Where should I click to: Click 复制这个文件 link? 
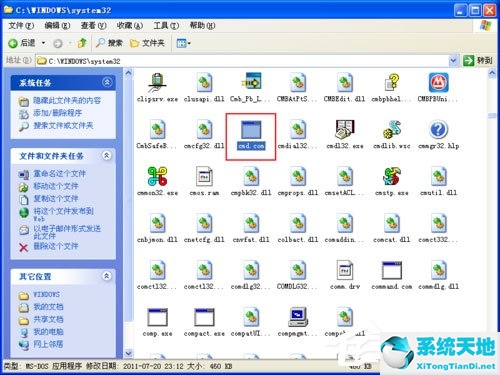coord(56,199)
